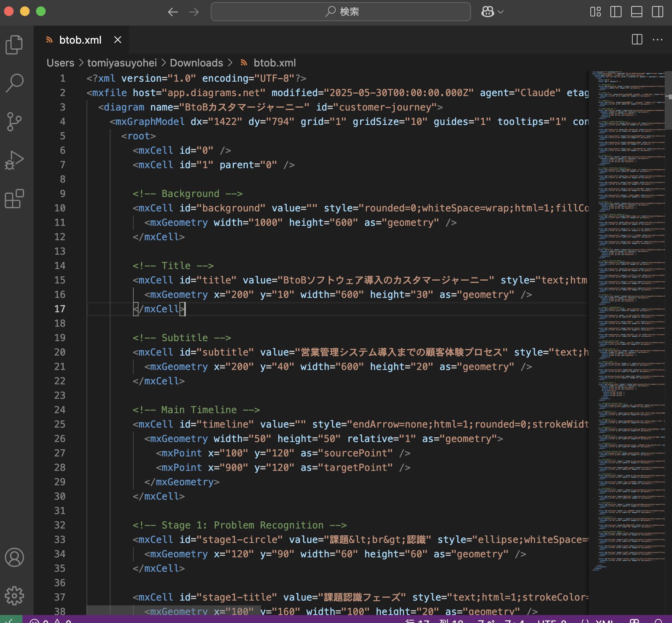Toggle the primary side bar layout button
This screenshot has height=623, width=672.
click(x=616, y=12)
